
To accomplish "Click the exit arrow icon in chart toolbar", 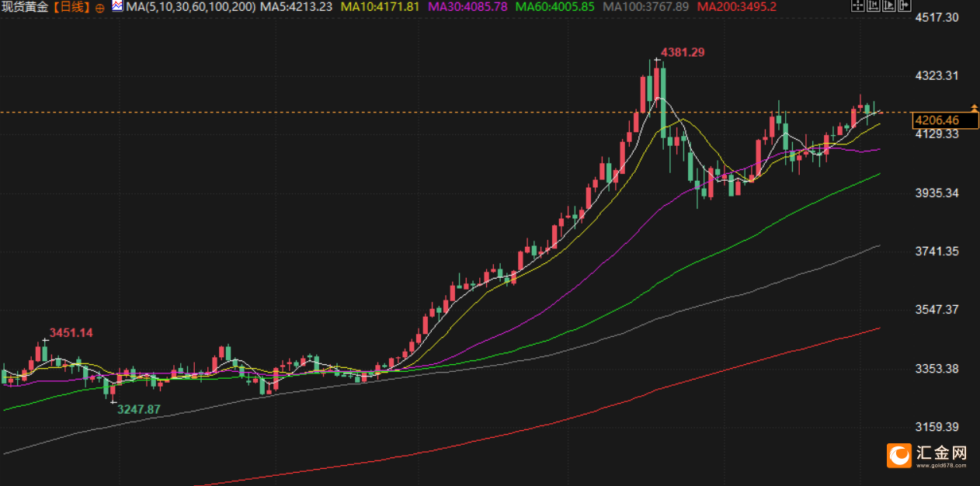I will pos(905,5).
